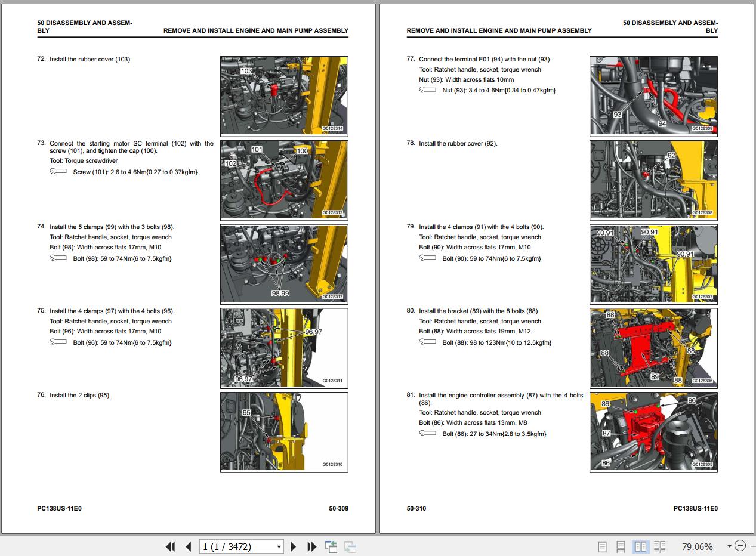Click right page header 'REMOVE AND INSTALL ENGINE AND MAIN PUMP ASSEMBLY'

click(x=499, y=31)
